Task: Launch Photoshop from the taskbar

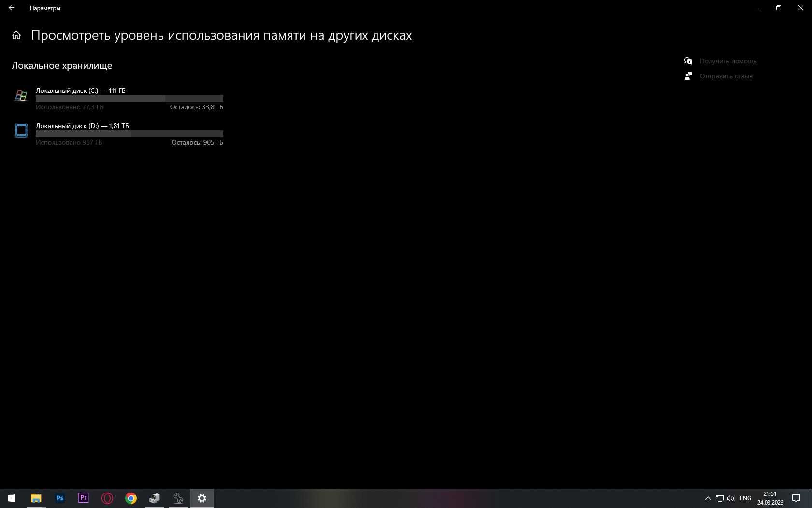Action: point(60,498)
